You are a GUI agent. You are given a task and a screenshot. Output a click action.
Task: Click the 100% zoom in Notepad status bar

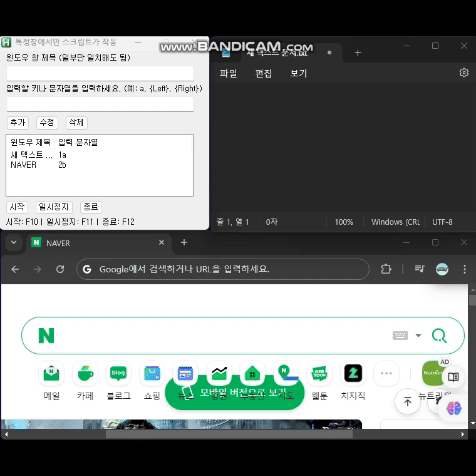pyautogui.click(x=344, y=222)
